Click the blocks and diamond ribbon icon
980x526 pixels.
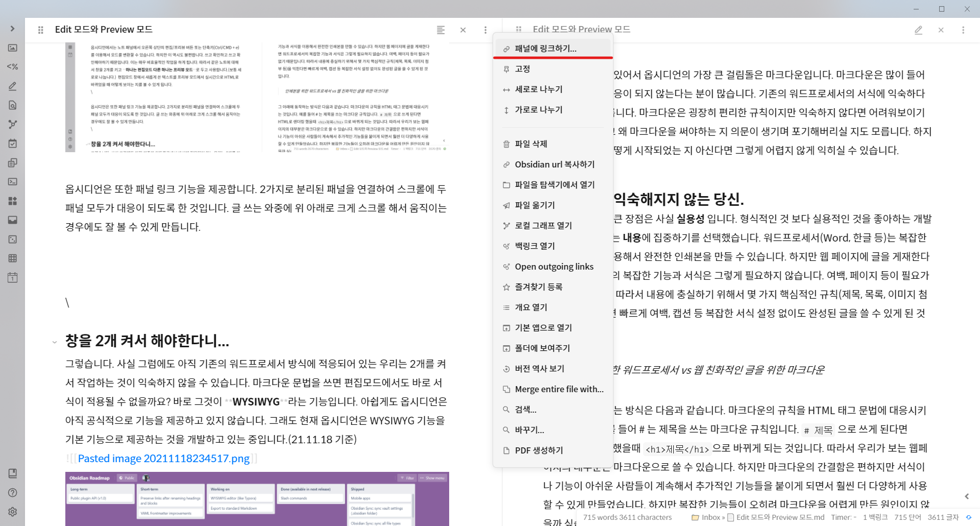pyautogui.click(x=13, y=201)
